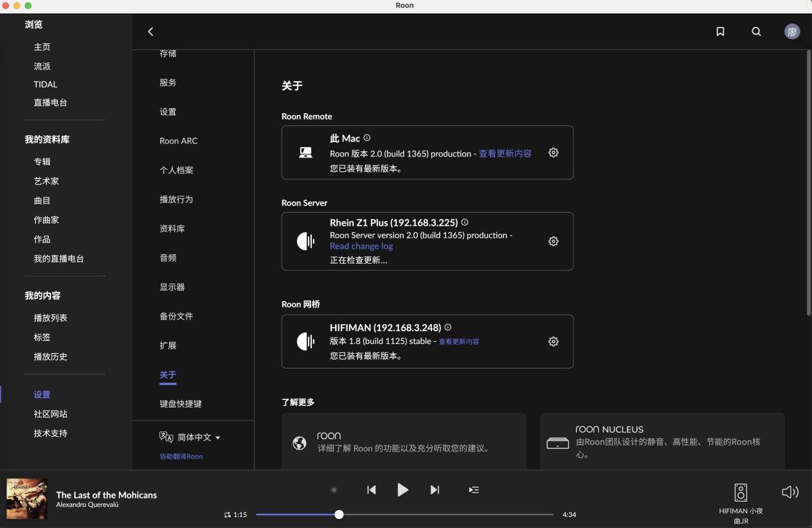812x528 pixels.
Task: Open TIDAL in sidebar
Action: point(46,84)
